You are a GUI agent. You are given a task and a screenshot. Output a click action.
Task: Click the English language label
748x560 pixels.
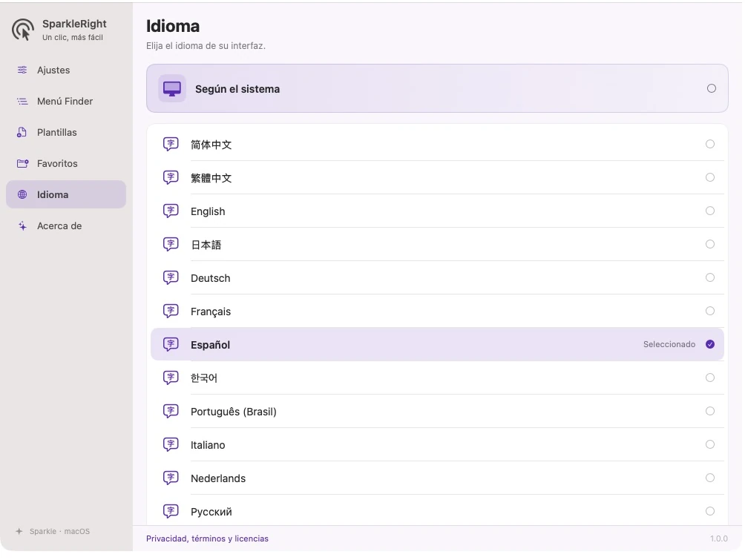(x=208, y=211)
